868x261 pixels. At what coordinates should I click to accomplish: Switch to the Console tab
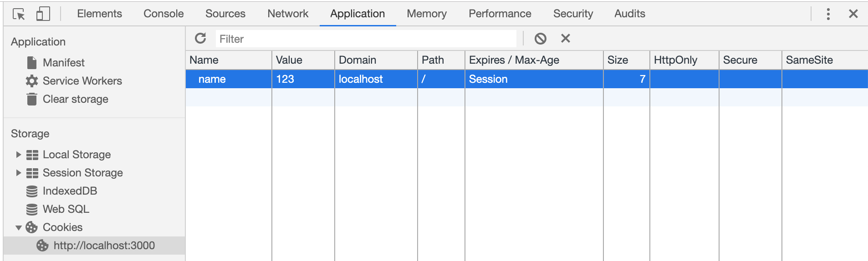(x=163, y=14)
